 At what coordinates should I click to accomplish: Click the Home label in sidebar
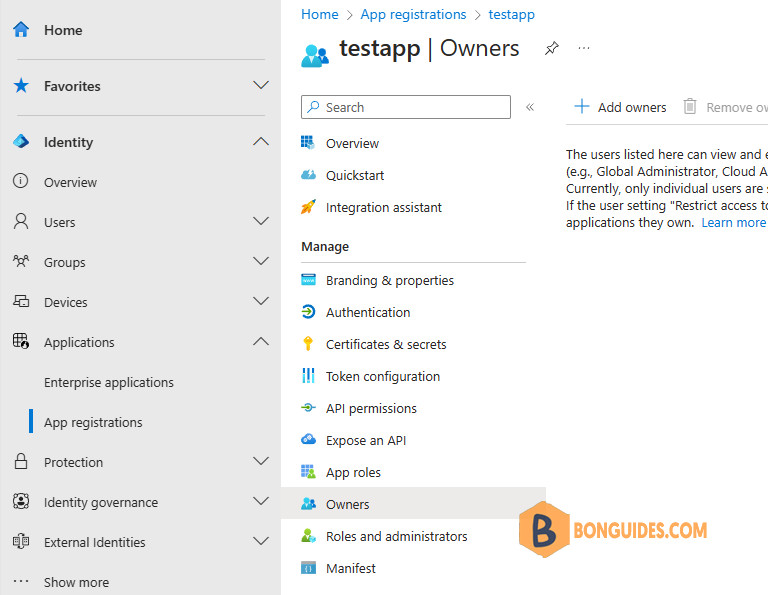pos(63,30)
